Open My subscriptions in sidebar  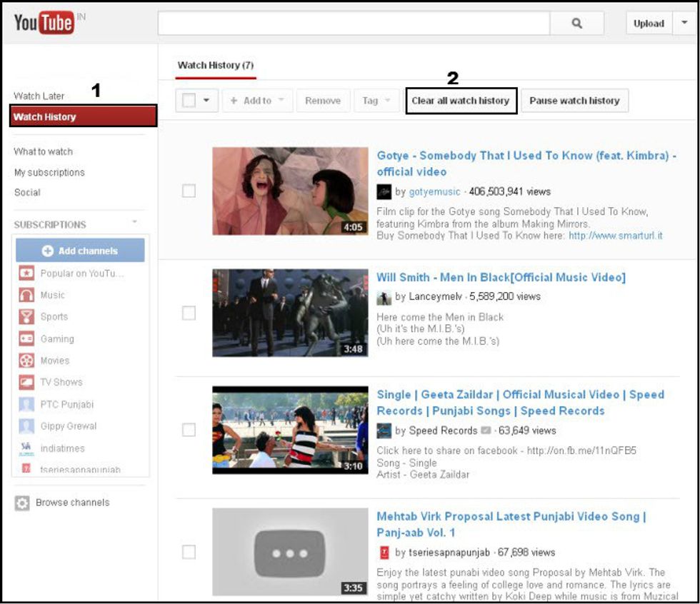click(49, 172)
